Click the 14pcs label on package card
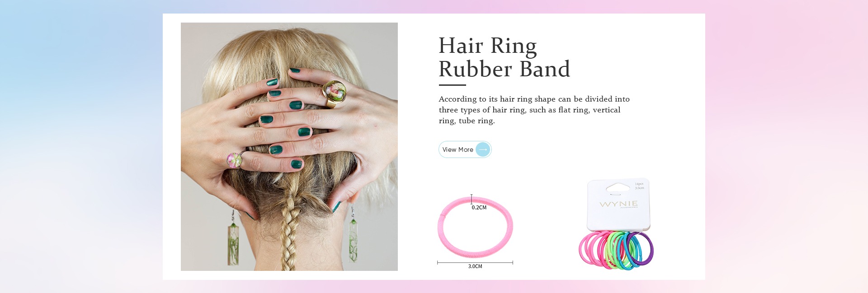The width and height of the screenshot is (868, 293). click(639, 184)
